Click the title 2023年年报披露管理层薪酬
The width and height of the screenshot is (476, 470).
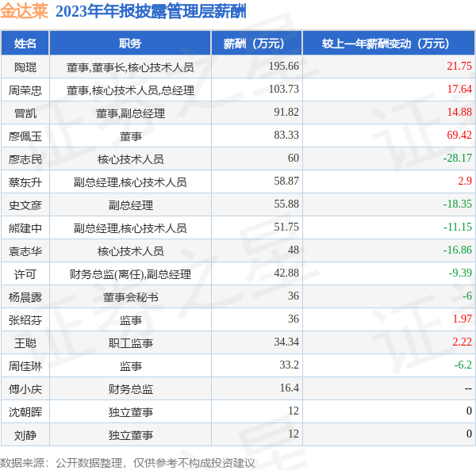[151, 12]
